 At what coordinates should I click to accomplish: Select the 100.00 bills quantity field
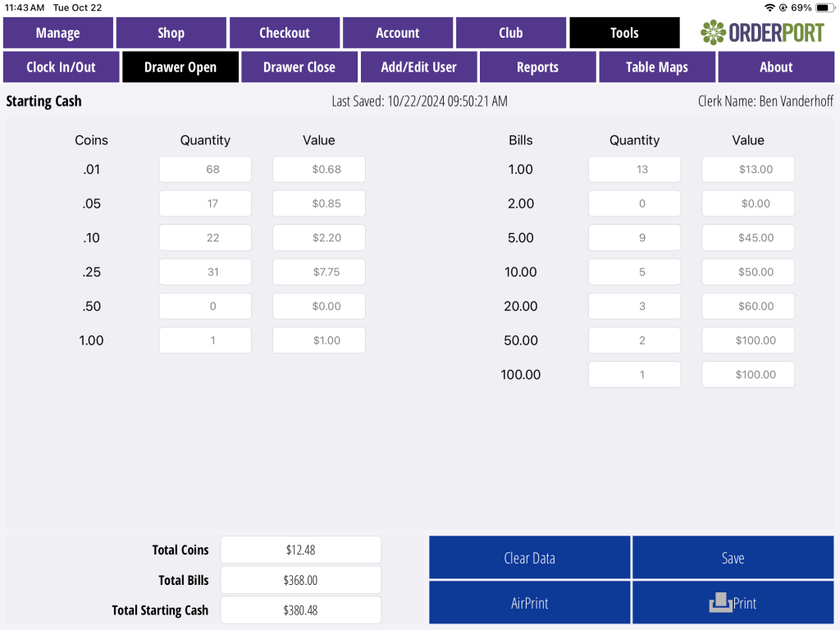tap(634, 375)
